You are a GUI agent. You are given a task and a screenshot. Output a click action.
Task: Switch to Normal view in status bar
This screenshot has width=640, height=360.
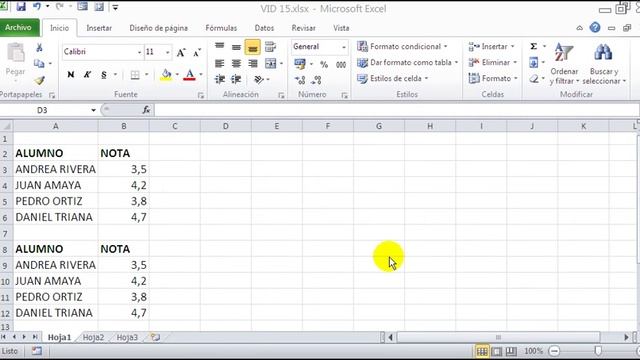tap(482, 351)
